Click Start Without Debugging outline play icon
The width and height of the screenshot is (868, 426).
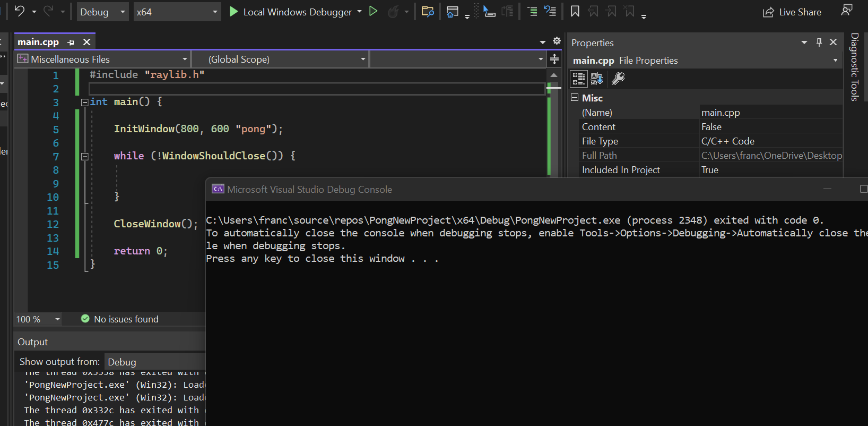click(373, 11)
